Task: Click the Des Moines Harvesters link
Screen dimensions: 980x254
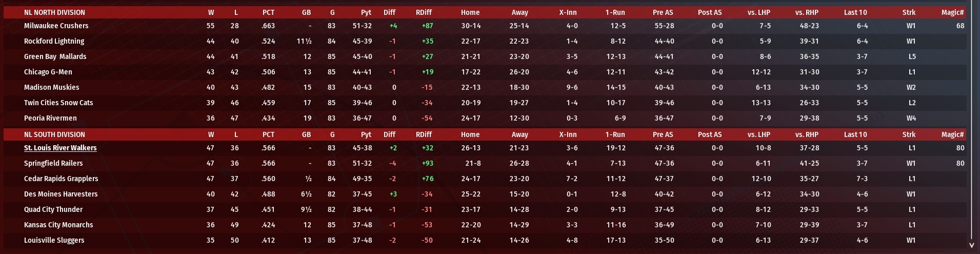Action: point(61,194)
